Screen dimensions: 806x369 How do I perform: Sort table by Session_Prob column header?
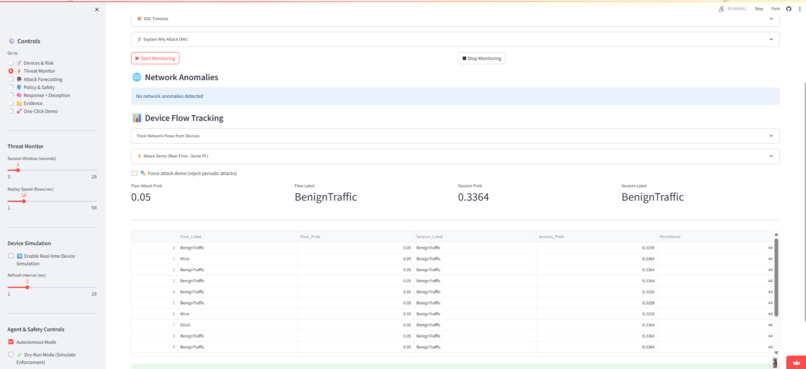597,236
